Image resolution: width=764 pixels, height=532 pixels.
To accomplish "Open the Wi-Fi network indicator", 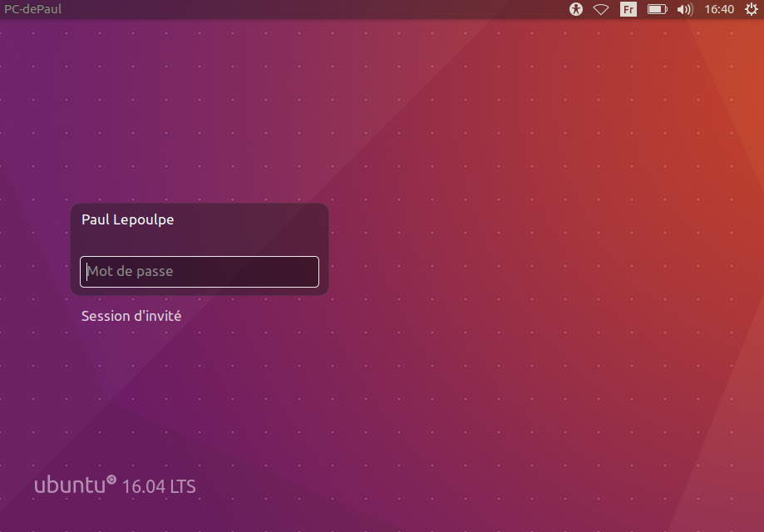I will point(601,9).
